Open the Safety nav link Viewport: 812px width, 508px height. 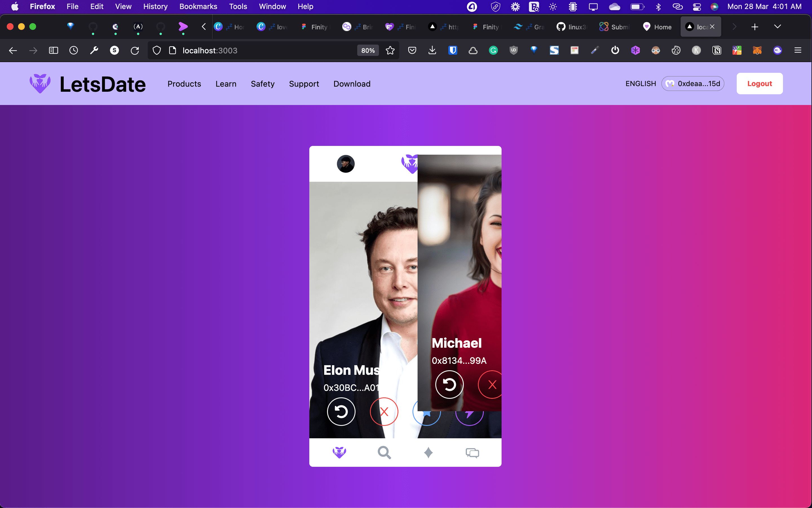click(x=263, y=84)
